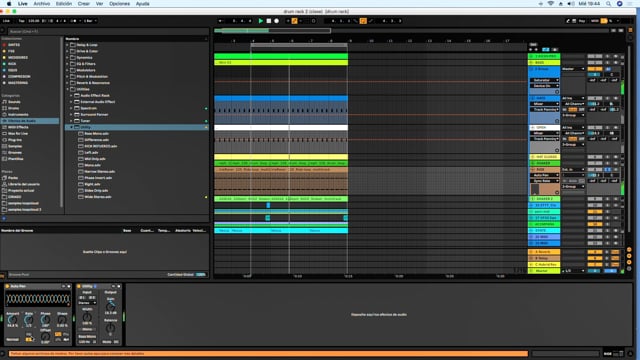640x360 pixels.
Task: Expand the EQ & Filters folder
Action: point(68,64)
